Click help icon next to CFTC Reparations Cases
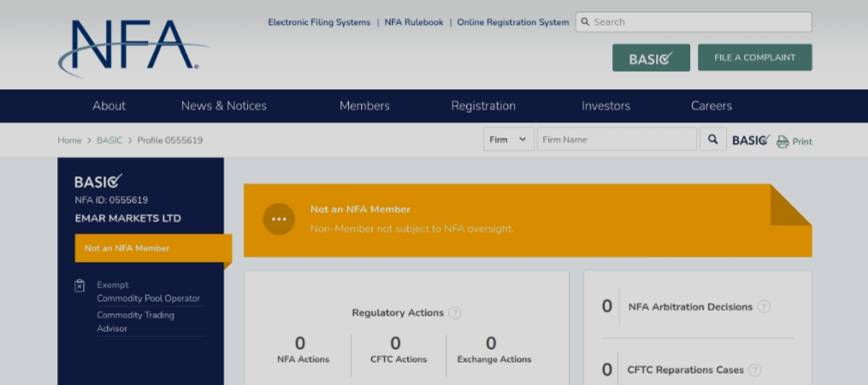This screenshot has width=868, height=385. point(755,370)
